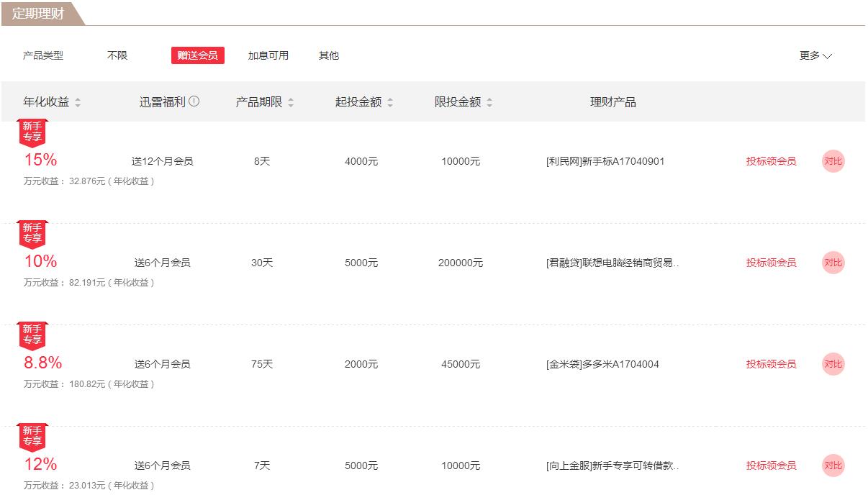The width and height of the screenshot is (868, 495).
Task: Click 送6个月会员 in the 君融贷 row
Action: 162,263
